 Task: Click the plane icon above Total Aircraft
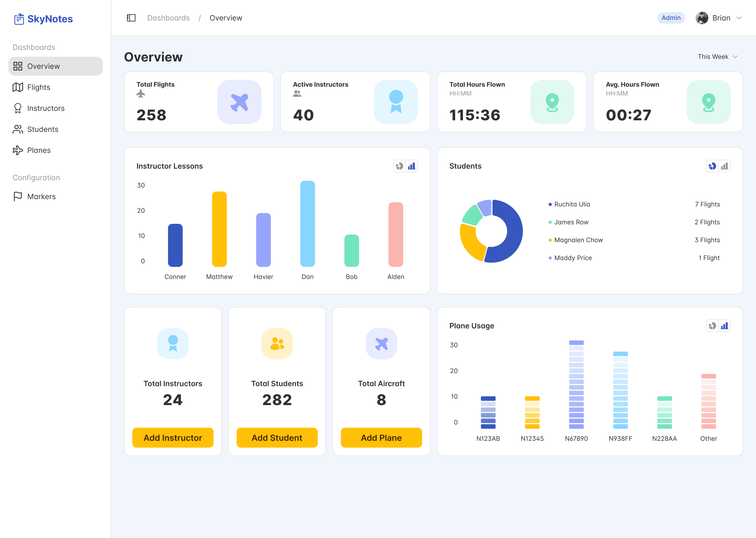point(381,344)
